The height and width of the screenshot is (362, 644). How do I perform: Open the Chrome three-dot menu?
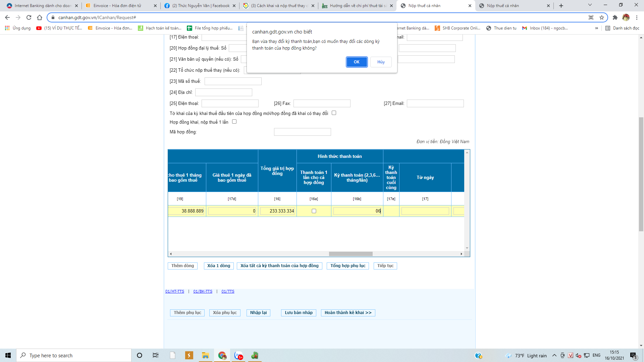tap(637, 17)
